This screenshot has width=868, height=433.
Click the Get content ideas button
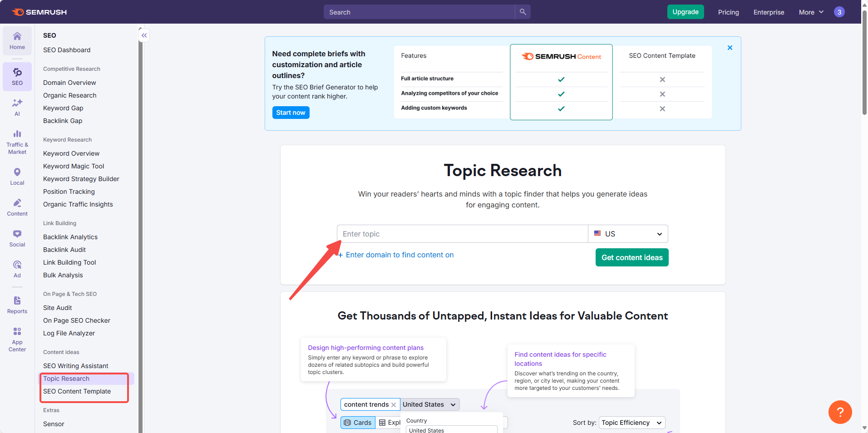(x=631, y=257)
